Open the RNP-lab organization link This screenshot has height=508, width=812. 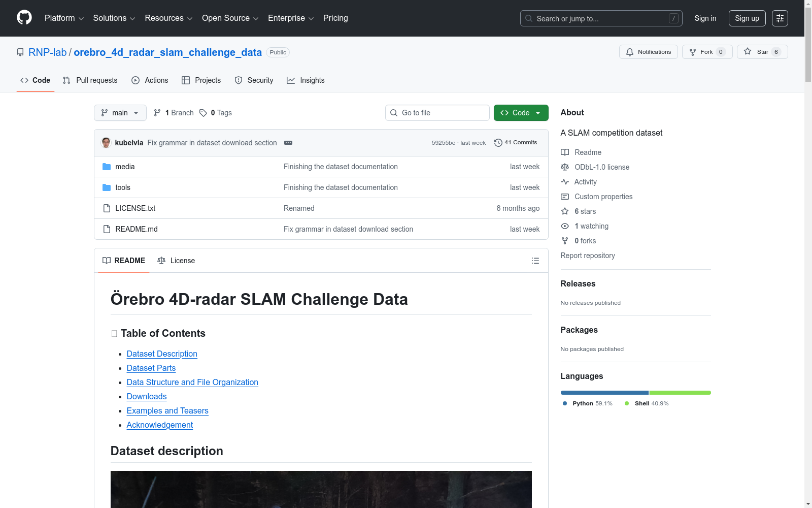tap(48, 52)
